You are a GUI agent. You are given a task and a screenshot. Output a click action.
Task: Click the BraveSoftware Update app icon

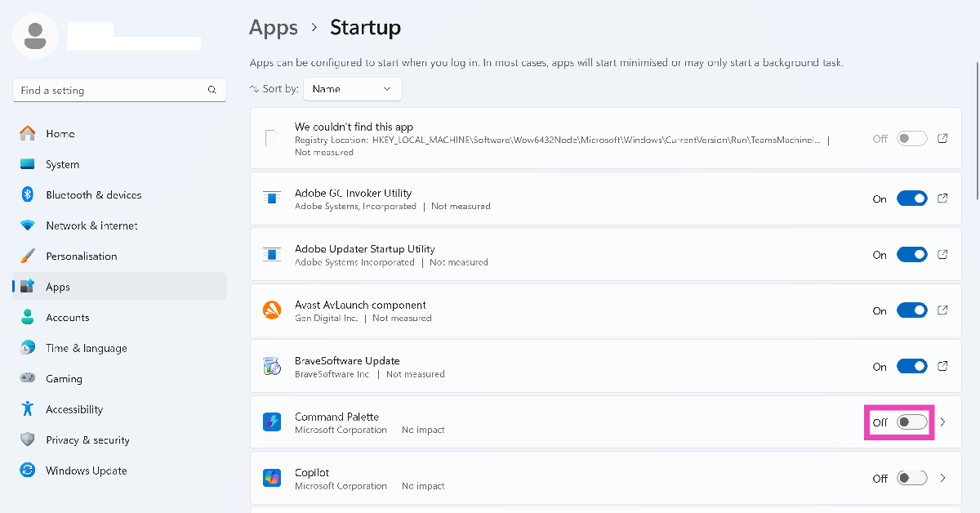pyautogui.click(x=272, y=367)
